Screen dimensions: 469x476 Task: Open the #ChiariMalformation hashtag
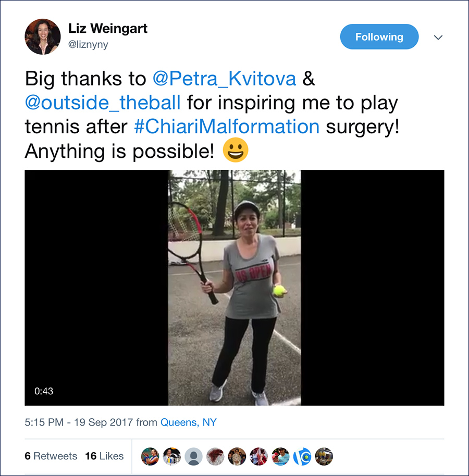click(x=227, y=127)
